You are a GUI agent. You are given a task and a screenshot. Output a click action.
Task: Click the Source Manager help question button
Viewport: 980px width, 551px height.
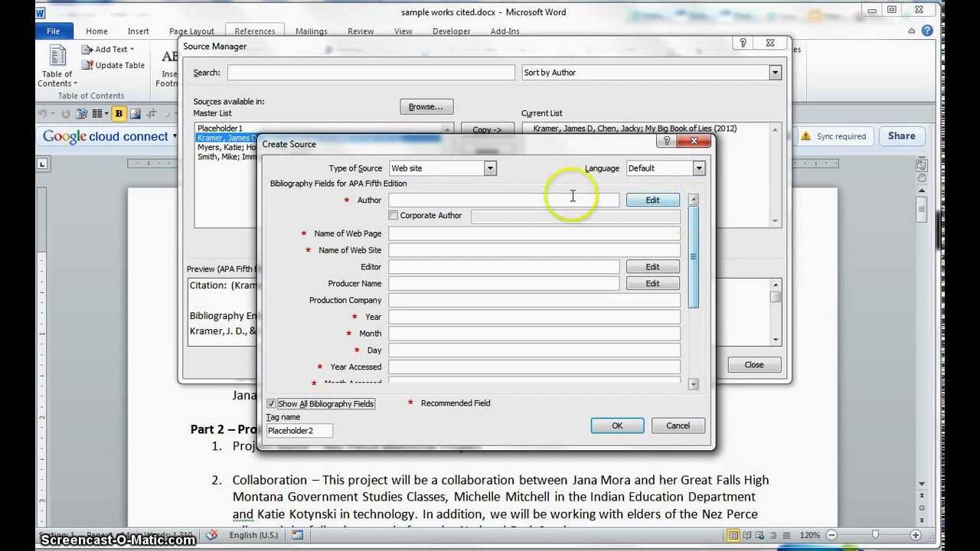[743, 44]
